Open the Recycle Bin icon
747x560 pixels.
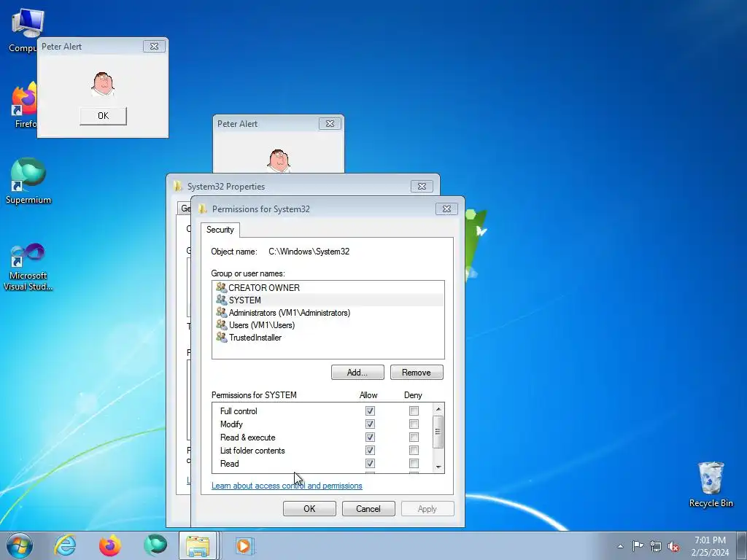(711, 484)
